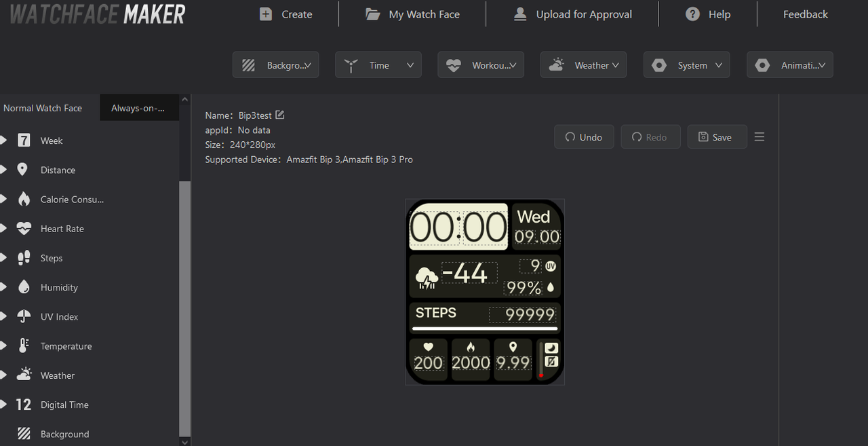The width and height of the screenshot is (868, 446).
Task: Click the Week calendar icon
Action: tap(24, 141)
